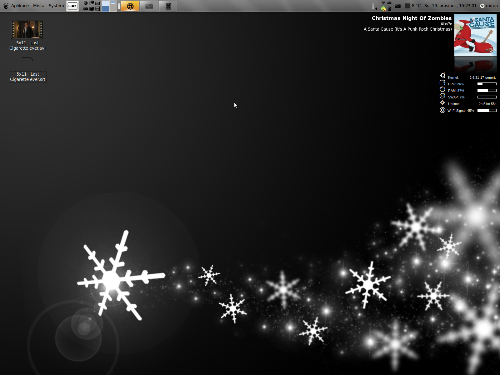Open the mail envelope taskbar item
This screenshot has height=375, width=500.
[149, 6]
